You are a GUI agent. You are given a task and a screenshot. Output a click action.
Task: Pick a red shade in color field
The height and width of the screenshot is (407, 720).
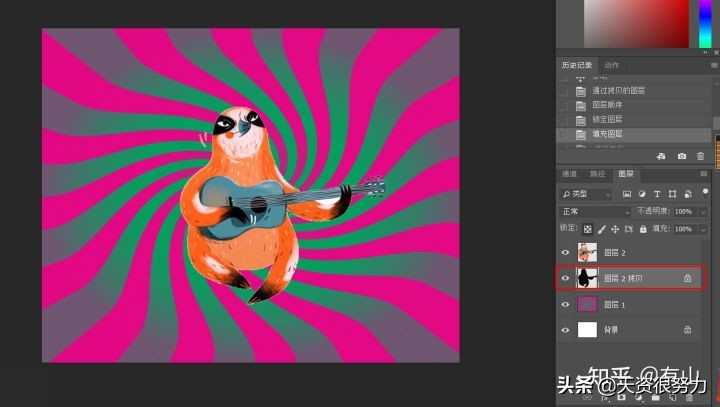[636, 23]
